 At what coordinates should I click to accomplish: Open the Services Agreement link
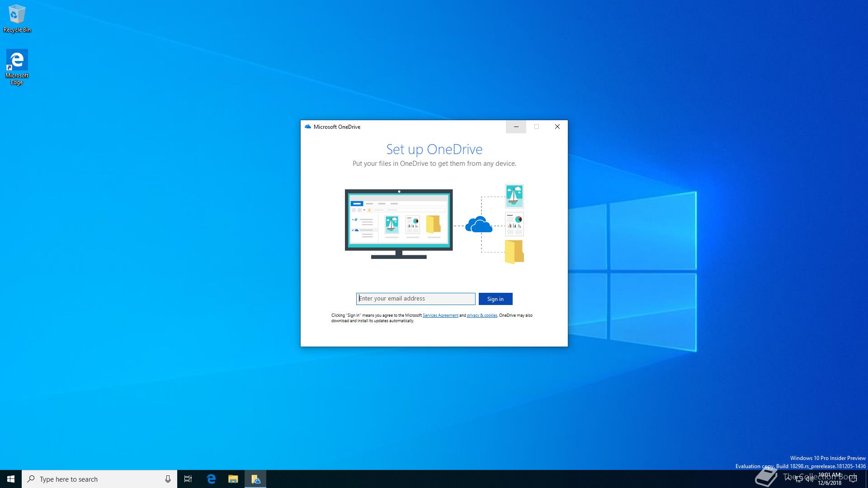[x=440, y=315]
